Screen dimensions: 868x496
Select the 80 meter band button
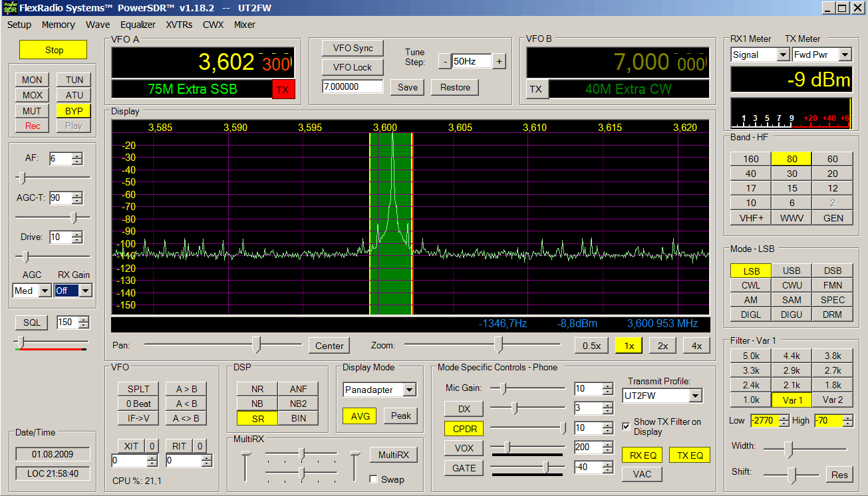(x=792, y=159)
